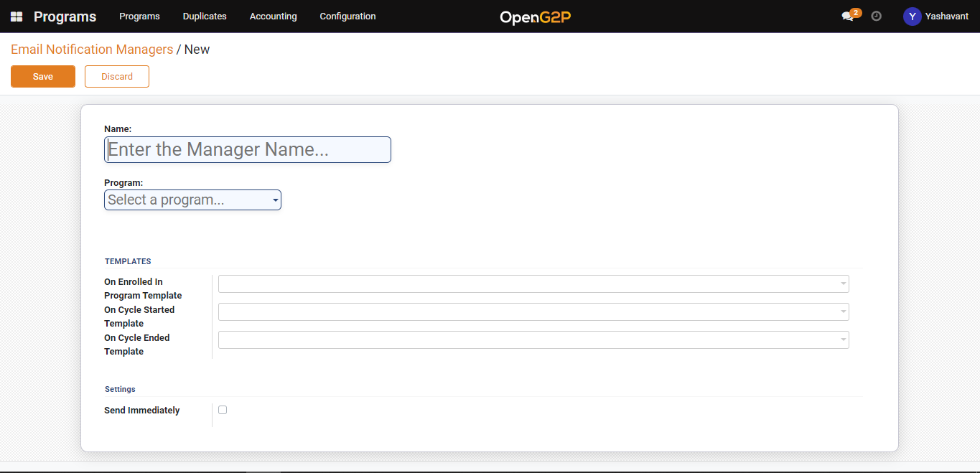Click the OpenG2P logo
Viewport: 980px width, 473px height.
[535, 17]
